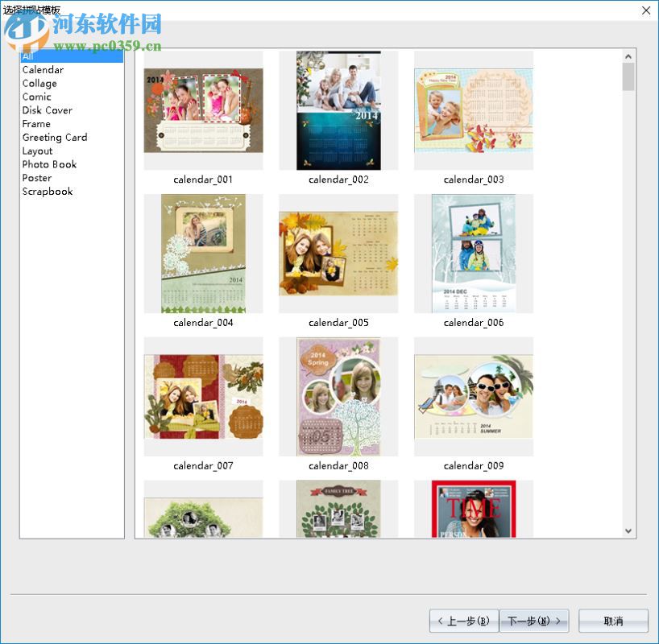This screenshot has width=659, height=644.
Task: Select the calendar_004 green floral template
Action: [203, 254]
